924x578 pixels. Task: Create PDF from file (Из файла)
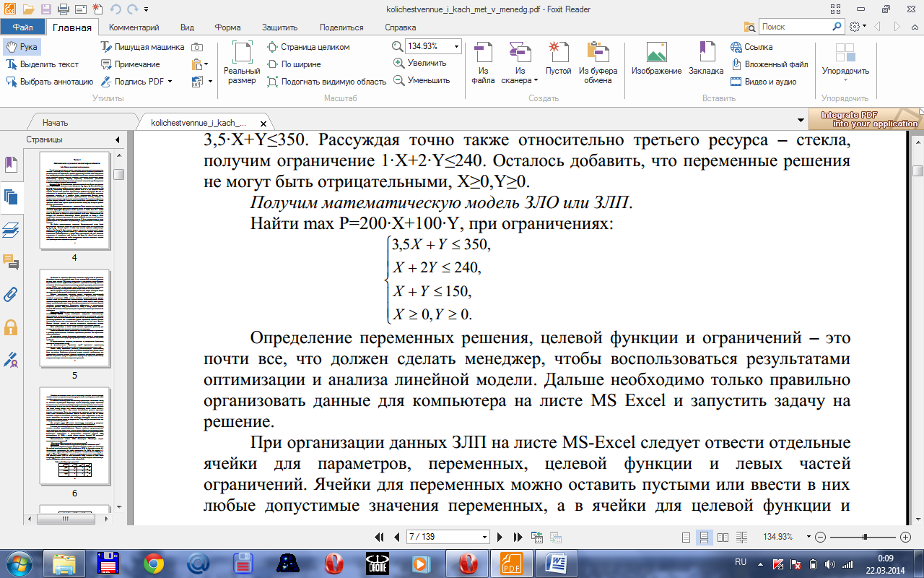coord(483,63)
